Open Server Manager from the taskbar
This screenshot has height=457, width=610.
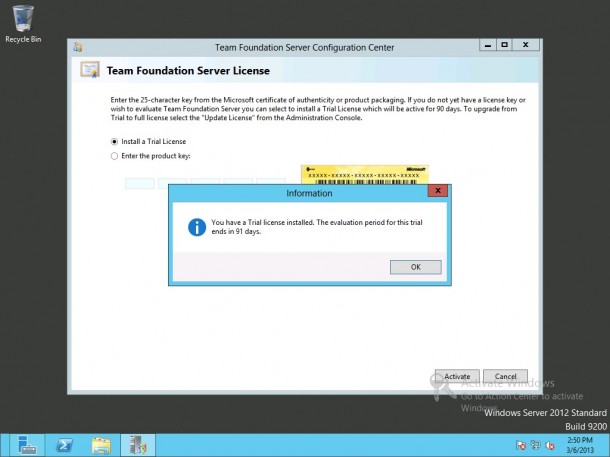[26, 445]
